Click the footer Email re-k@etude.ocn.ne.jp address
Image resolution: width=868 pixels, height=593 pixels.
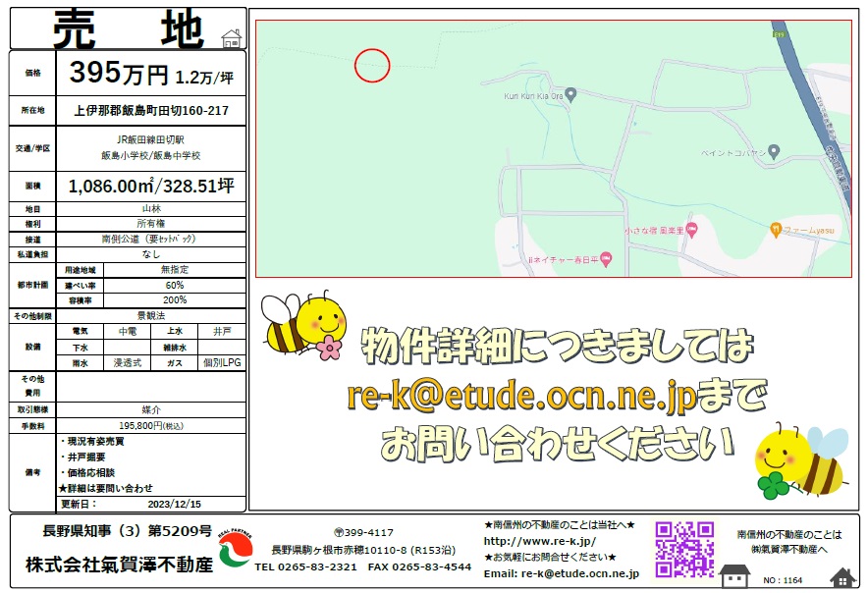(561, 572)
